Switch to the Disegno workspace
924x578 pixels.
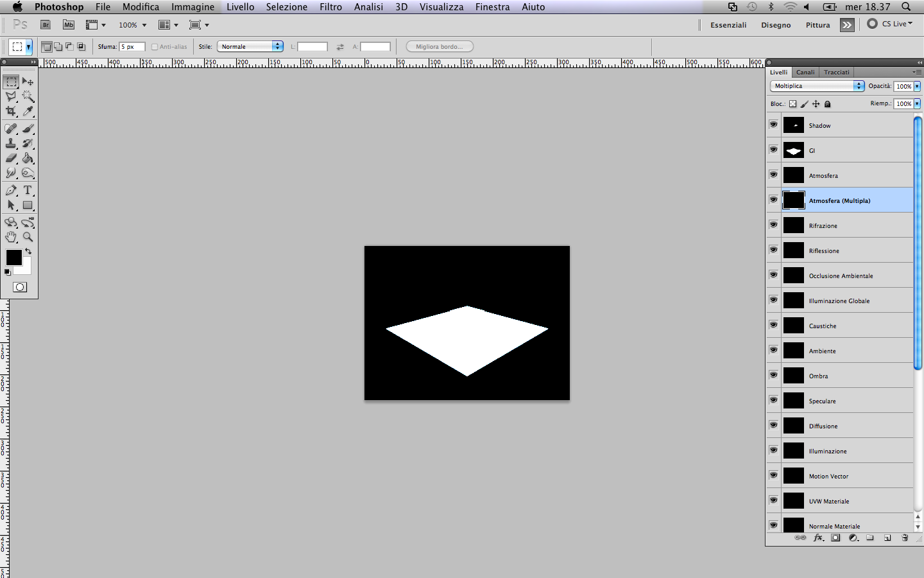[x=776, y=25]
